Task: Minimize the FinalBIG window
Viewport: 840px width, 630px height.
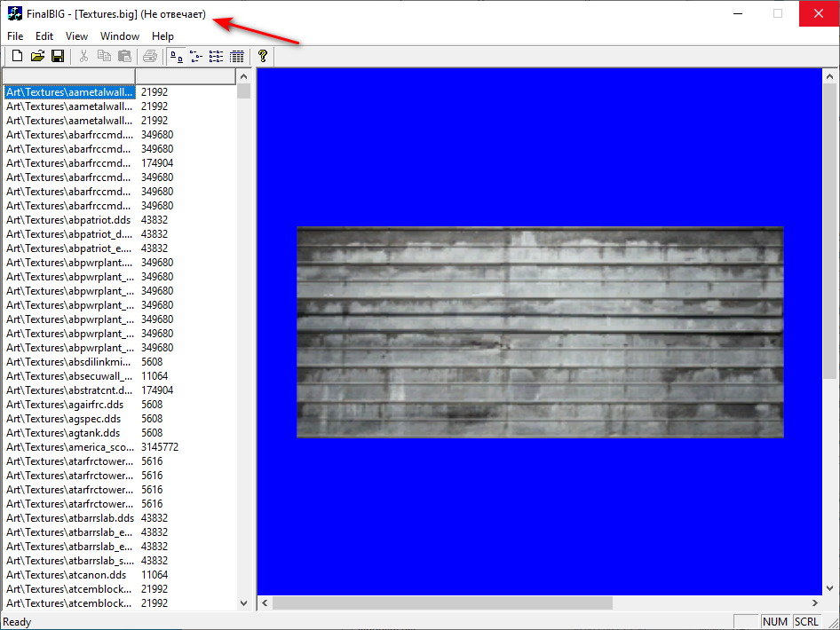Action: (738, 13)
